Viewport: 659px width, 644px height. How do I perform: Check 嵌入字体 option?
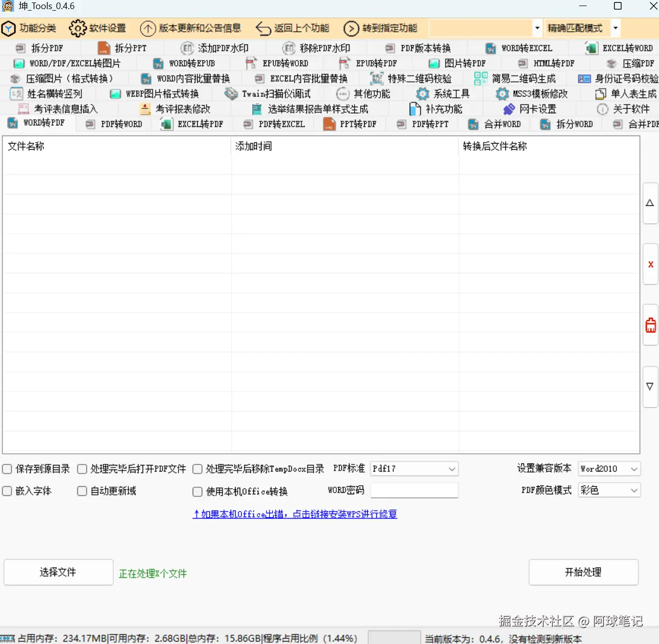point(7,491)
